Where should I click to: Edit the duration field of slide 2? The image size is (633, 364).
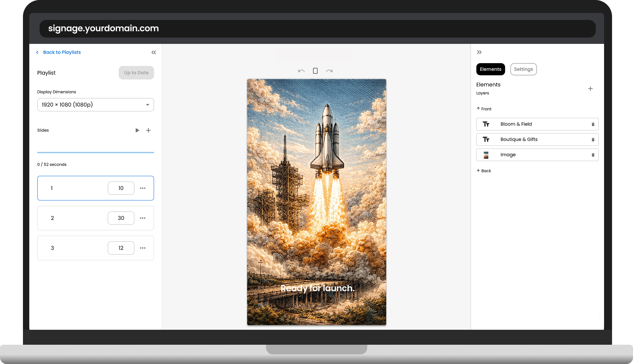pos(121,218)
